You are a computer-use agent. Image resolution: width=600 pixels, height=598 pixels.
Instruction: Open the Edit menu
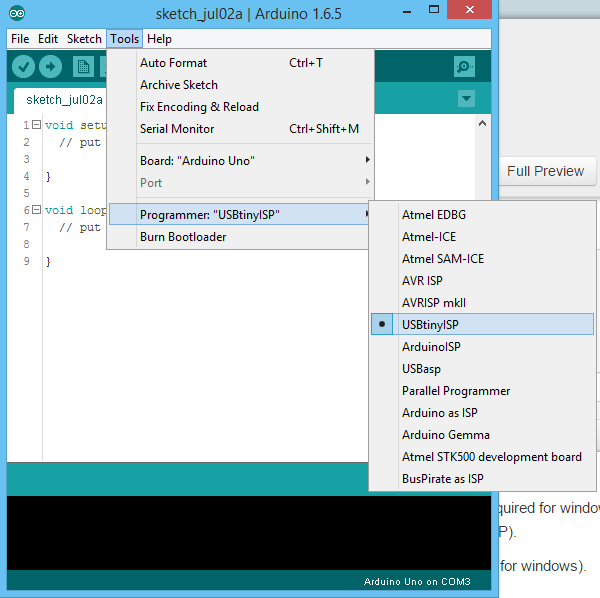(x=48, y=39)
